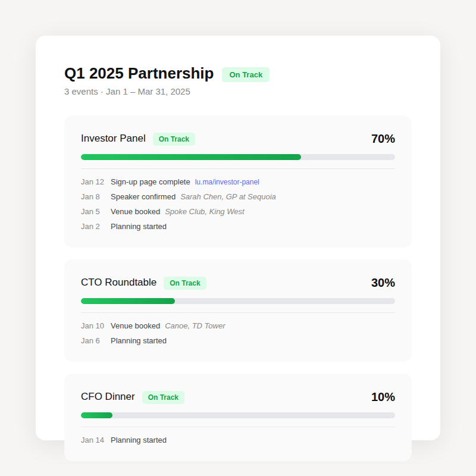This screenshot has height=476, width=476.
Task: Select the Jan 6 Planning started entry
Action: (x=138, y=341)
